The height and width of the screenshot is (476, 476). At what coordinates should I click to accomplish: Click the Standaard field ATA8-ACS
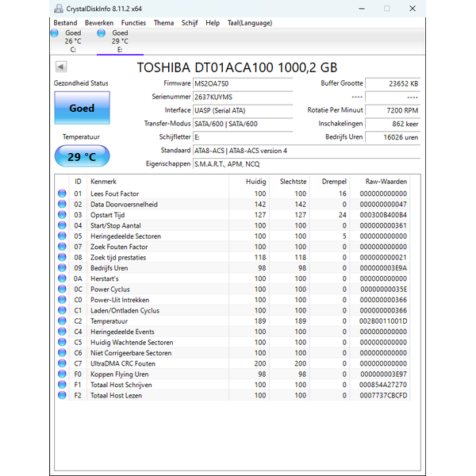[306, 151]
